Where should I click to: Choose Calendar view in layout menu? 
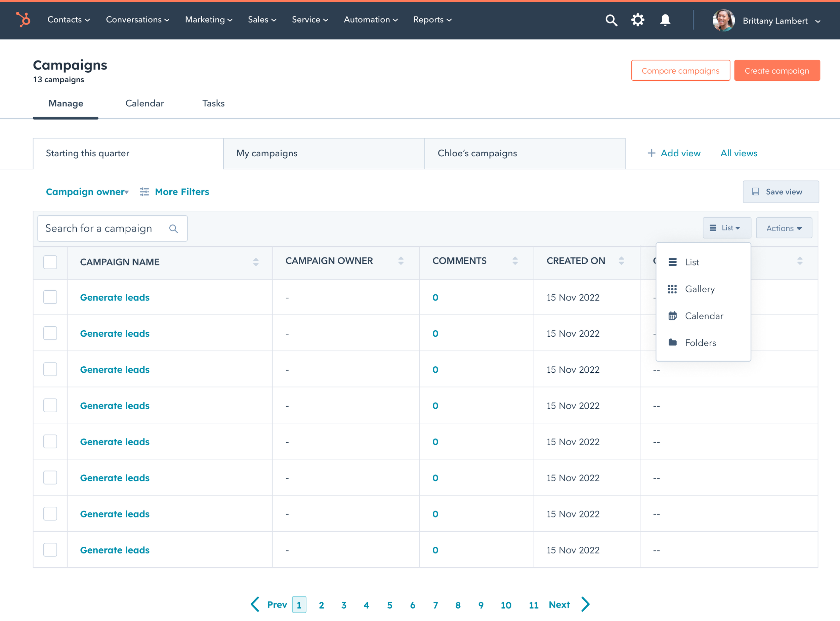pyautogui.click(x=704, y=316)
